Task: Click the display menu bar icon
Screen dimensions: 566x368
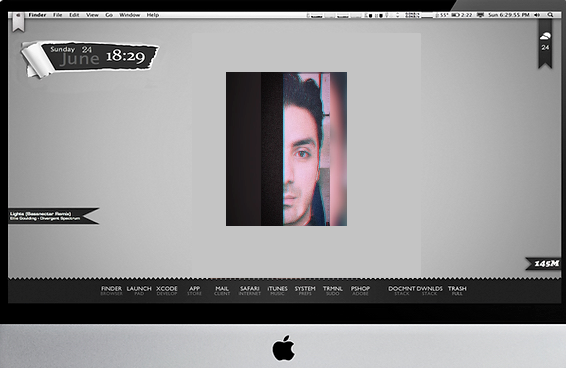Action: (x=480, y=15)
